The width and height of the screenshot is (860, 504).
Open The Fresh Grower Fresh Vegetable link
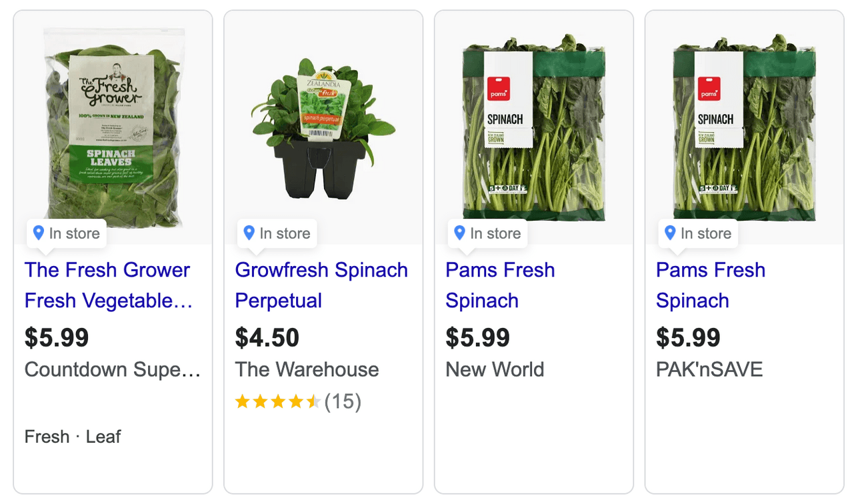point(108,285)
